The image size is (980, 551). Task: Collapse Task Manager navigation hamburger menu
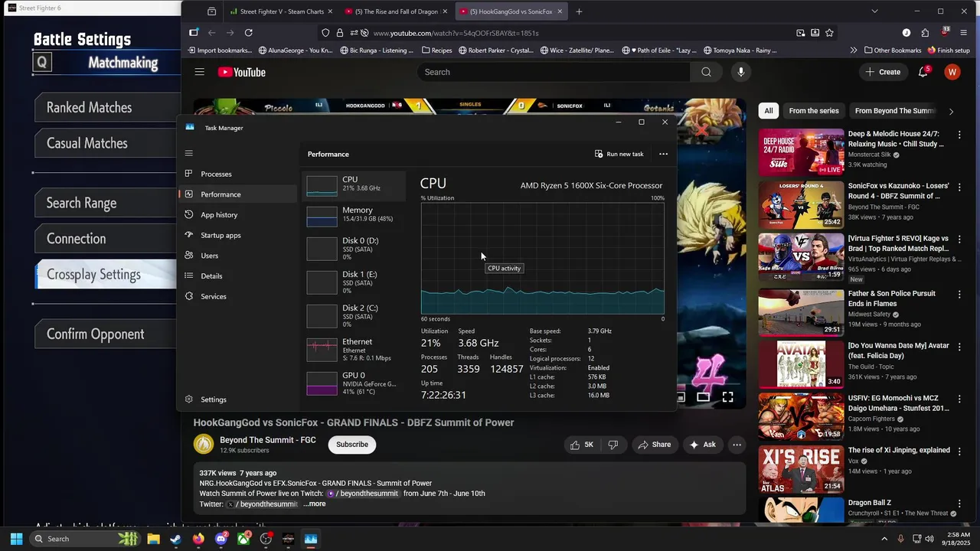[189, 153]
